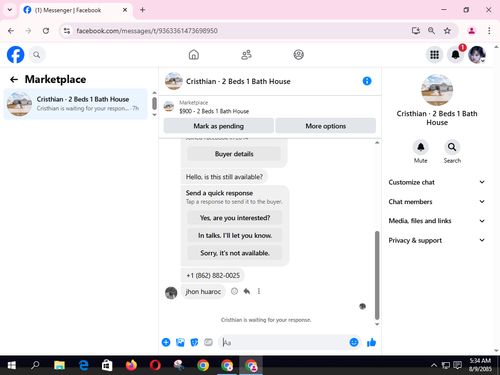Open the notifications bell with badge

click(456, 55)
